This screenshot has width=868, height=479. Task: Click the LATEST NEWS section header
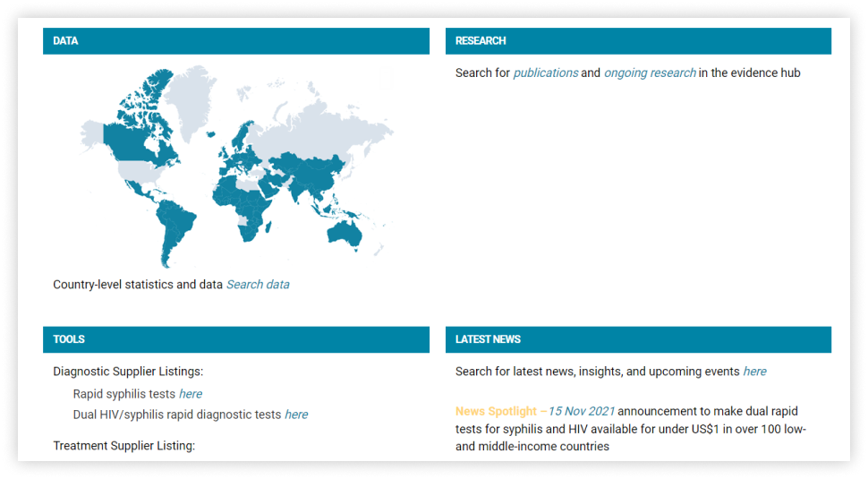pyautogui.click(x=638, y=339)
